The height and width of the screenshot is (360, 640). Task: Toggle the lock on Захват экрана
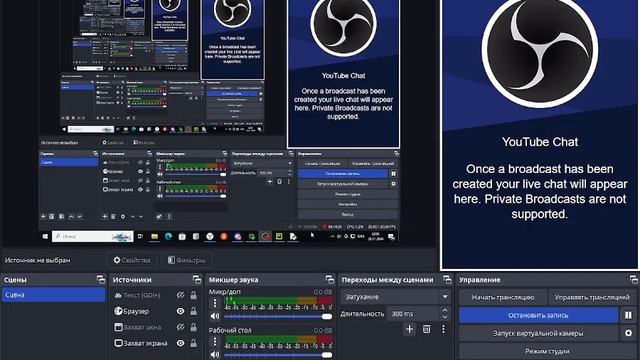click(x=193, y=343)
